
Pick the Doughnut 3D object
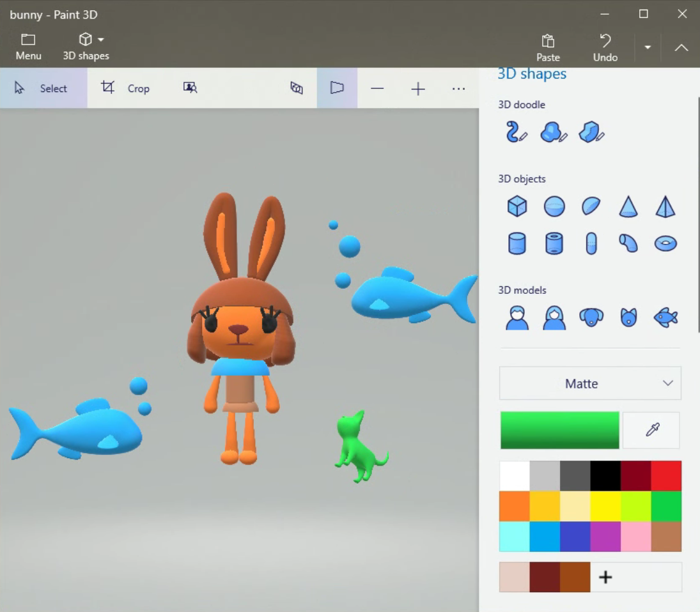pos(665,243)
